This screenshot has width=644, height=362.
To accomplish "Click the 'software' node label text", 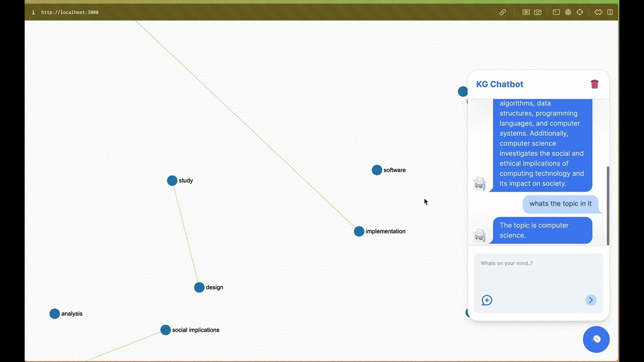I will click(394, 170).
